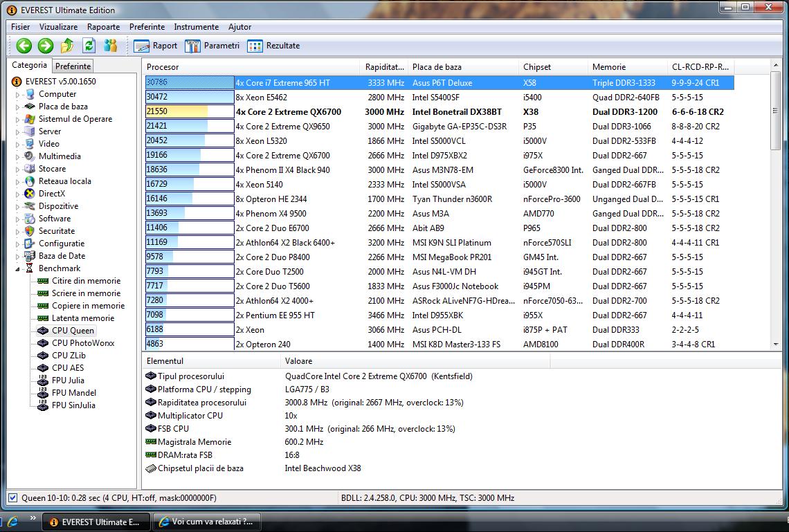The width and height of the screenshot is (789, 532).
Task: Select the Video tree icon
Action: click(x=30, y=144)
